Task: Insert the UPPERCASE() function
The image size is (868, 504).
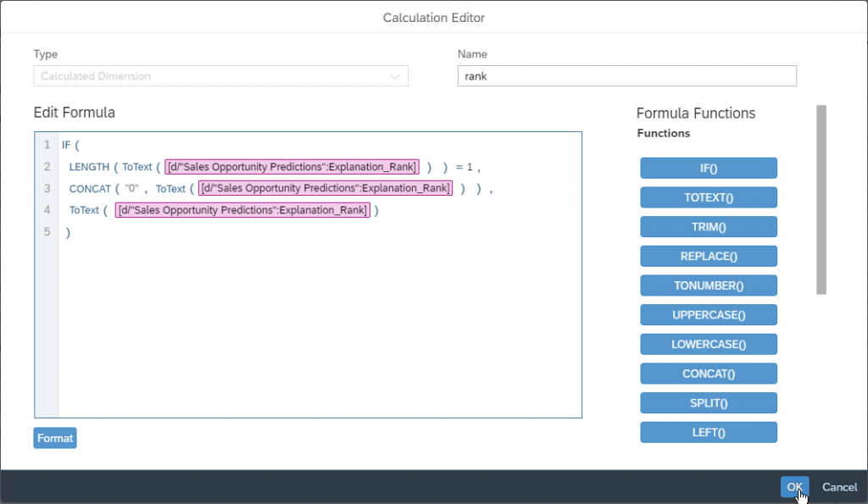Action: click(709, 315)
